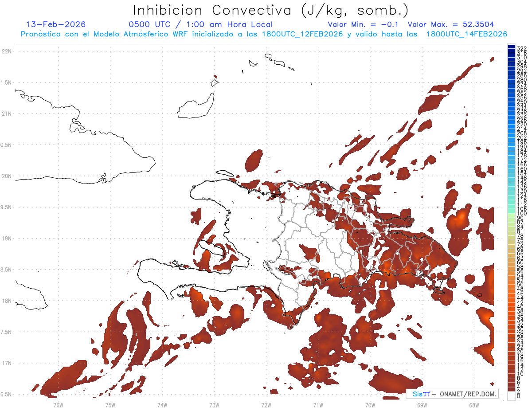Select the 'Valor Max. = 52.3504' readout
The height and width of the screenshot is (411, 532).
coord(450,24)
